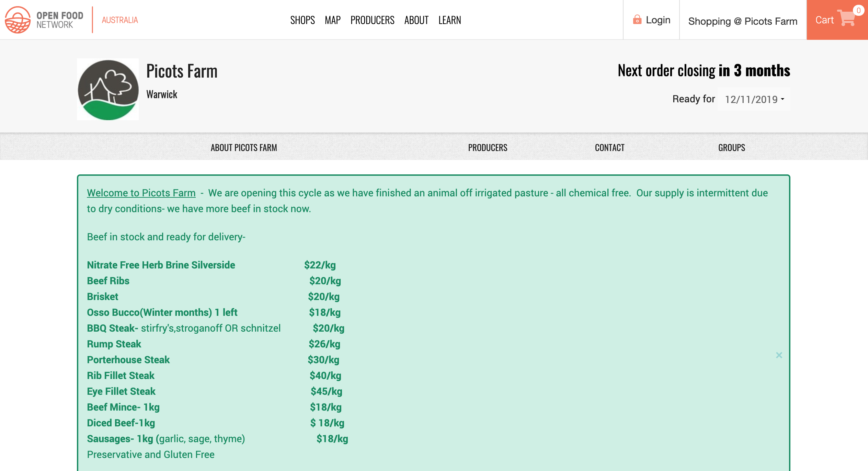Click the Login link
Viewport: 868px width, 471px height.
coord(658,20)
